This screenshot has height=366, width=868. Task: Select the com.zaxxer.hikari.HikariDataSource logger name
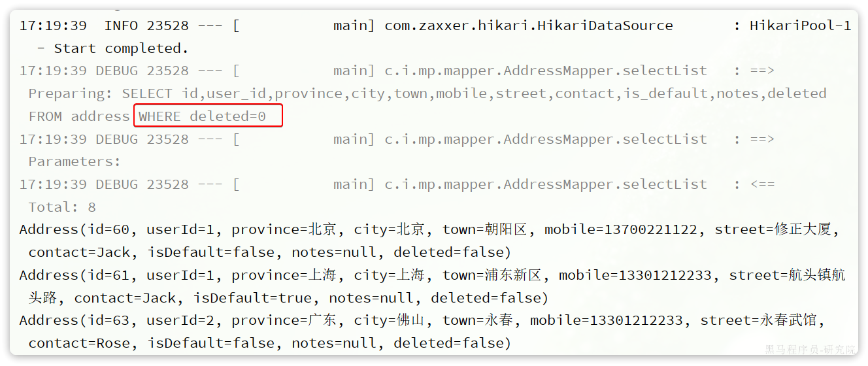pos(528,25)
